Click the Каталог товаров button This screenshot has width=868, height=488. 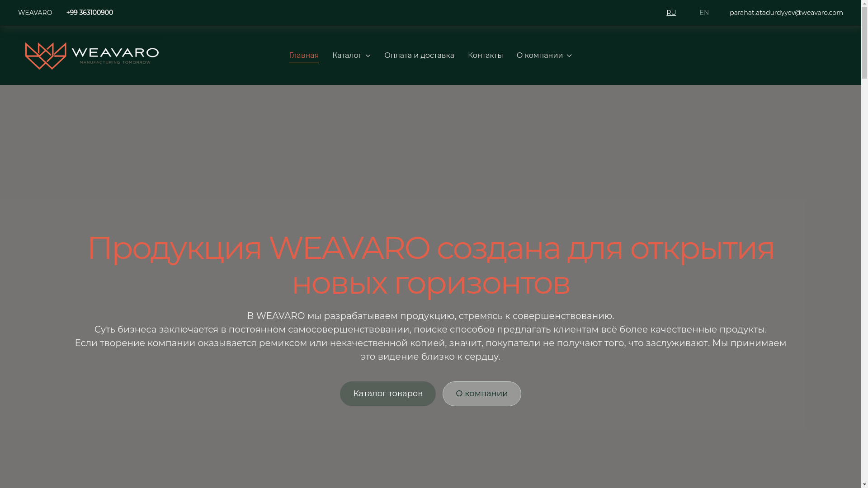click(388, 394)
